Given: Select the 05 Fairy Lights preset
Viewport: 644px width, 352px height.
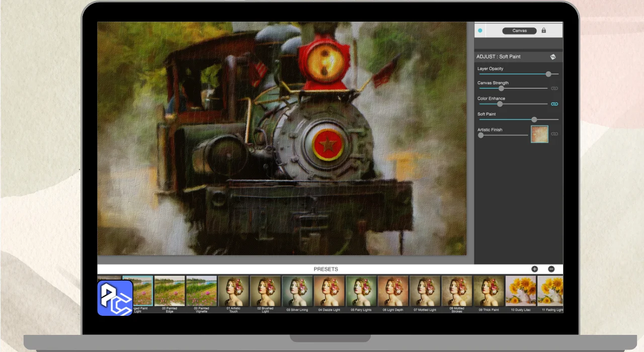Looking at the screenshot, I should click(361, 294).
